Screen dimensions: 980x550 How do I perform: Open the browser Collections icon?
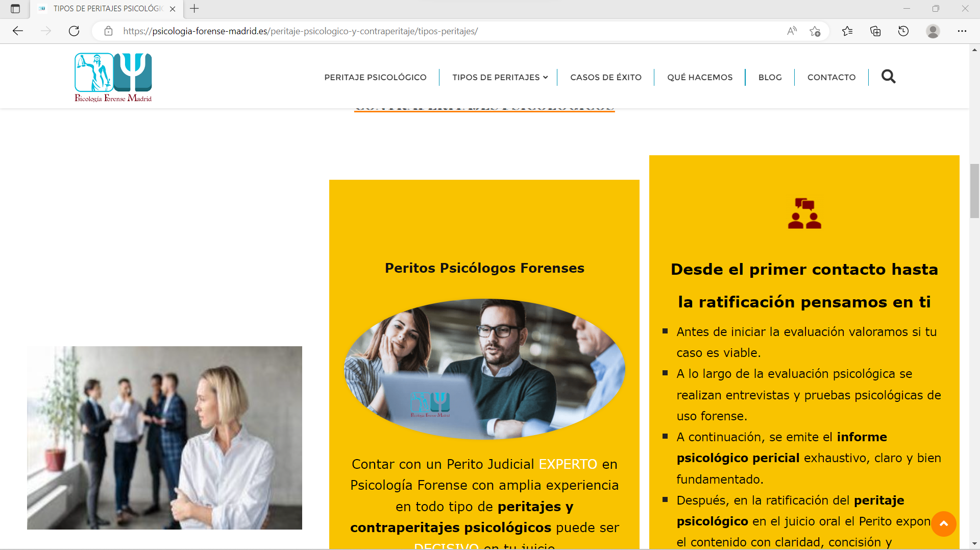875,31
